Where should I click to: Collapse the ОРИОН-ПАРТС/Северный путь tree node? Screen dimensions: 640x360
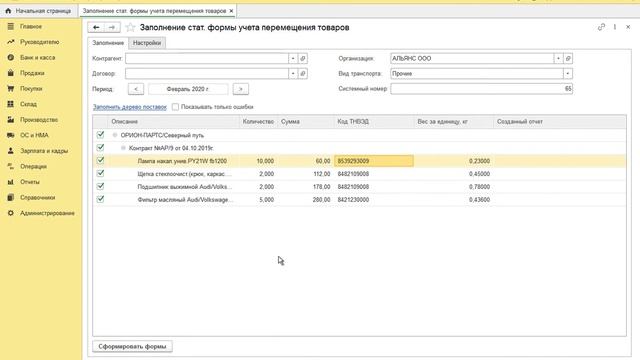pyautogui.click(x=115, y=135)
